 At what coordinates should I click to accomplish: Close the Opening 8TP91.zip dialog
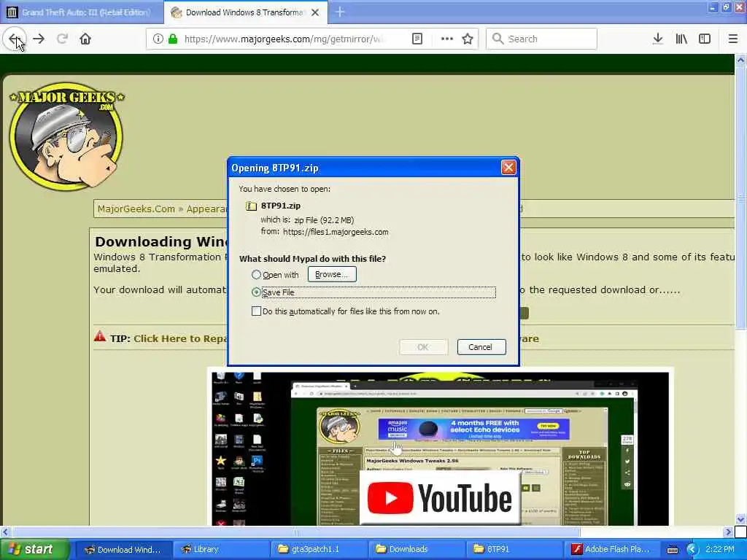[x=508, y=168]
